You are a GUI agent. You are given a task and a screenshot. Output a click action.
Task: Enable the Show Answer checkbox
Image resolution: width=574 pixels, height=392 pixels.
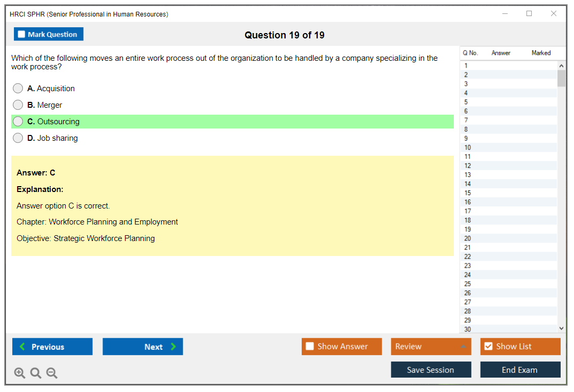[x=310, y=347]
